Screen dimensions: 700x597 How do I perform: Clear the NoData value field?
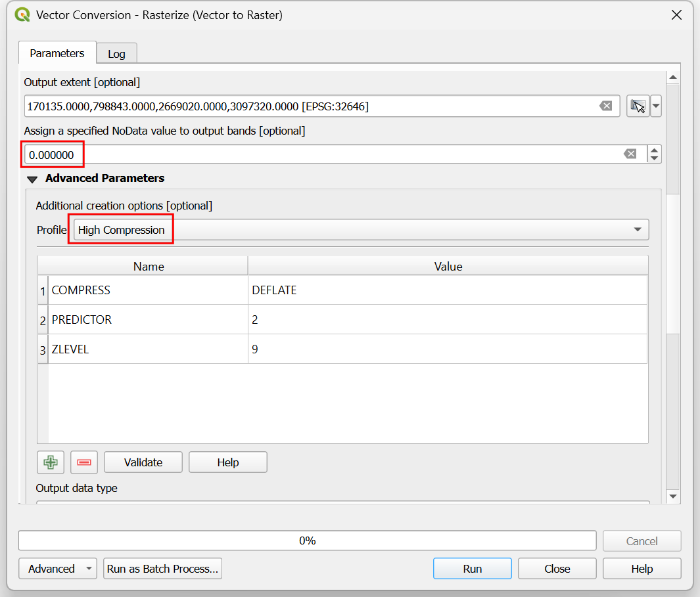click(630, 154)
